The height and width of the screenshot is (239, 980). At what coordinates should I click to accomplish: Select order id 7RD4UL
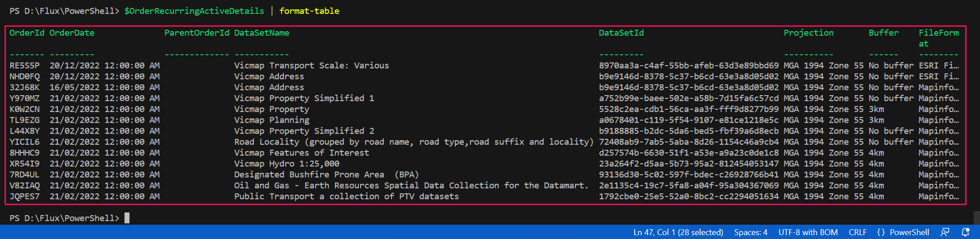[24, 175]
